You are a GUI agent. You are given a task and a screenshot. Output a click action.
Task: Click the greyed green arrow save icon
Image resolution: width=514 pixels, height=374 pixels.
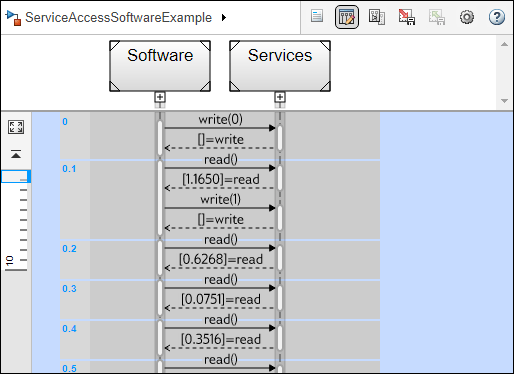pos(437,17)
